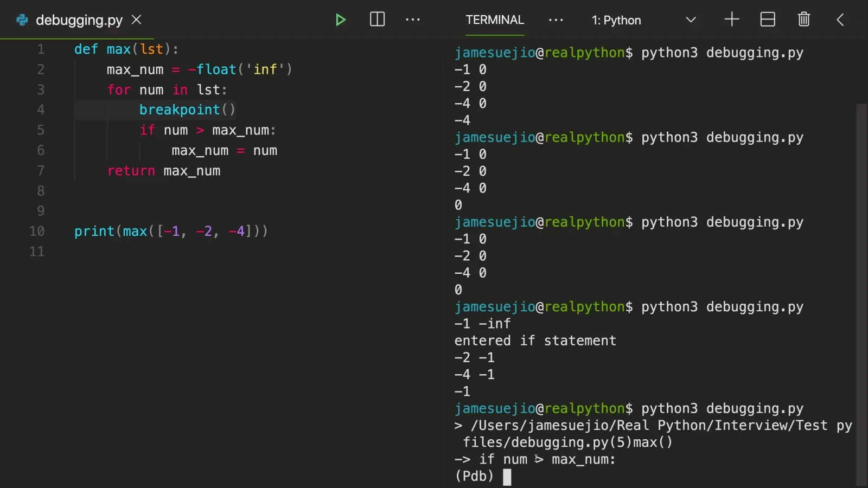Click the Python file icon on the tab
The height and width of the screenshot is (488, 868).
(x=22, y=20)
